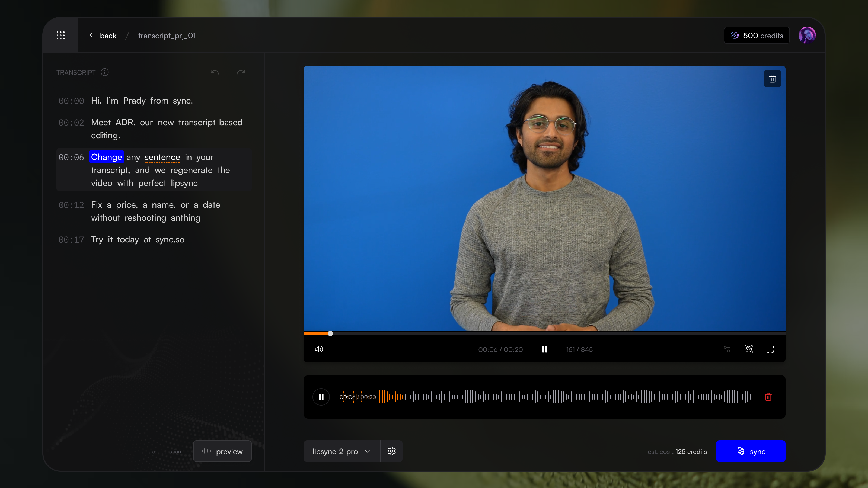Select line 'Try it today at sync.so'

click(x=138, y=239)
